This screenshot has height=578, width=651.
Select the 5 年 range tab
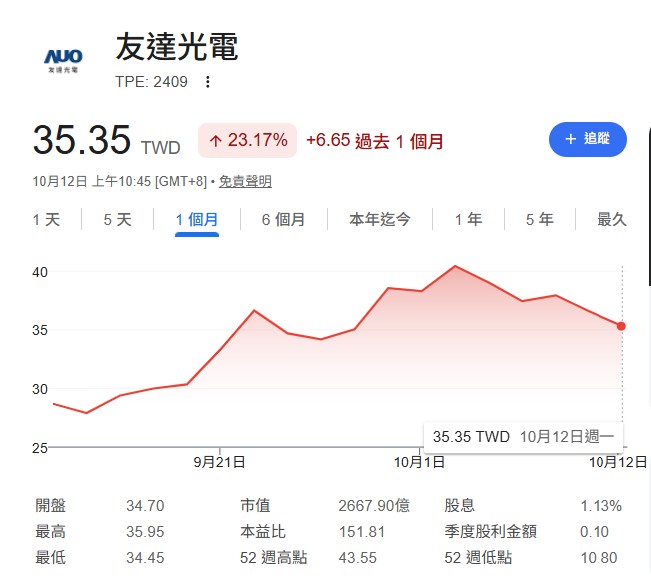[x=539, y=220]
